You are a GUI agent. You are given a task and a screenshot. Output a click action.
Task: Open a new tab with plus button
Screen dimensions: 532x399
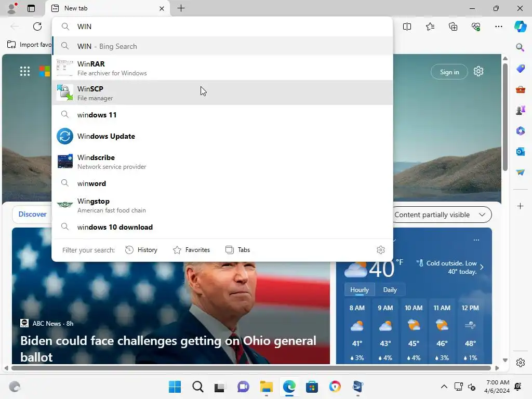[181, 8]
